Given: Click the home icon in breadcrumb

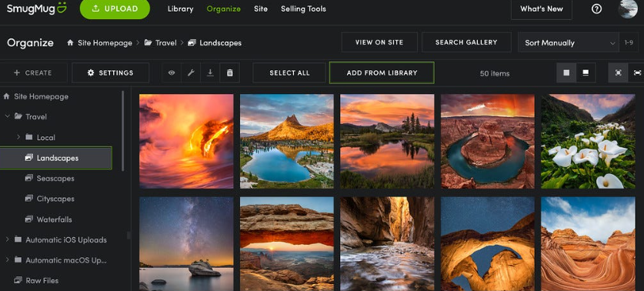Looking at the screenshot, I should [x=70, y=43].
